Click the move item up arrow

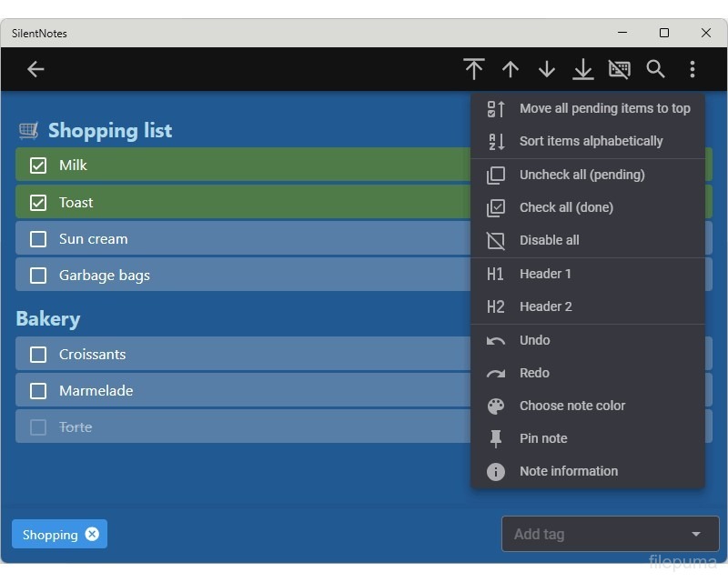point(511,69)
